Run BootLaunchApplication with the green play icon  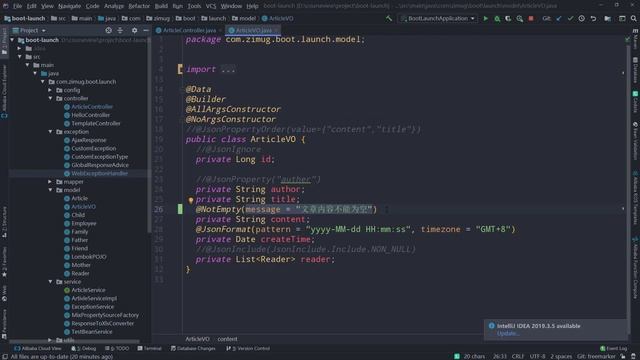pyautogui.click(x=485, y=18)
